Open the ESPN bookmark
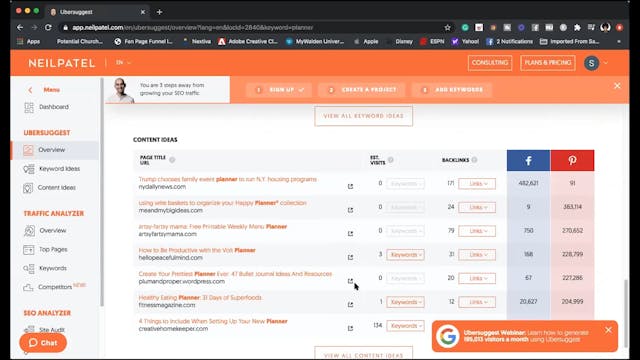The image size is (640, 360). tap(432, 41)
